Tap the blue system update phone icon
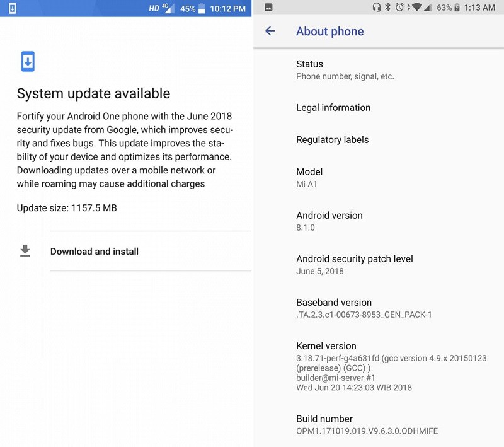Viewport: 504px width, 447px height. pos(28,61)
